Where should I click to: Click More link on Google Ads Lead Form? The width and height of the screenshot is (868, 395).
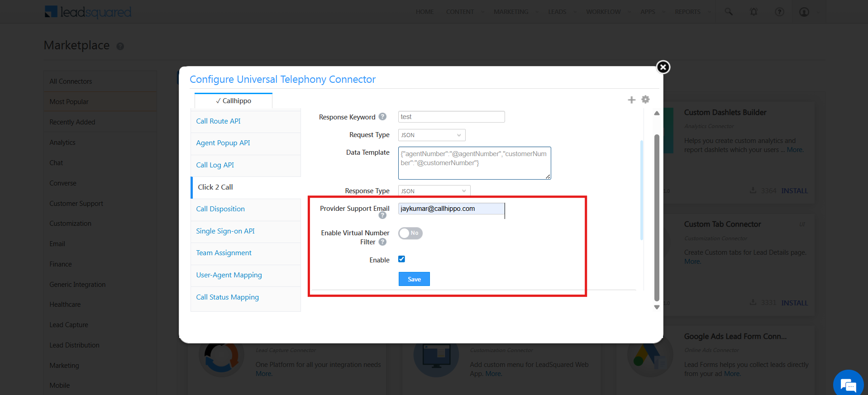click(x=732, y=374)
